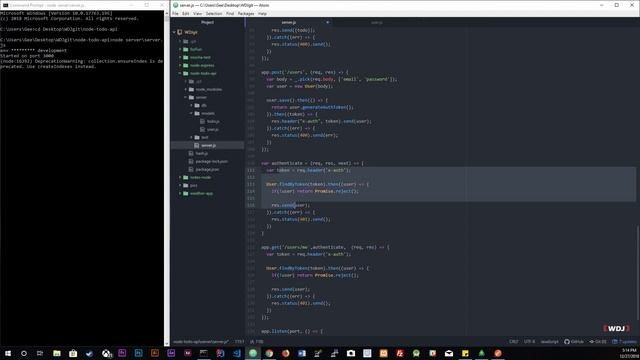Open the Edit menu in Atom
This screenshot has width=640, height=360.
point(186,13)
